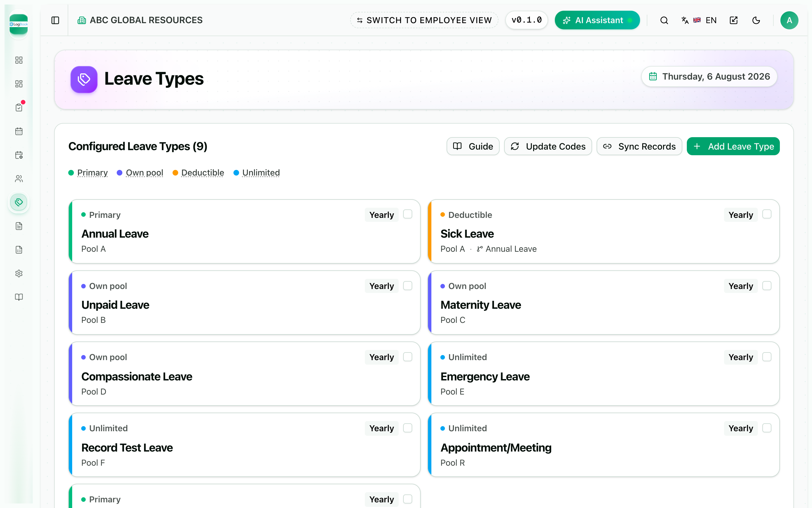Toggle dark mode moon icon

(756, 21)
